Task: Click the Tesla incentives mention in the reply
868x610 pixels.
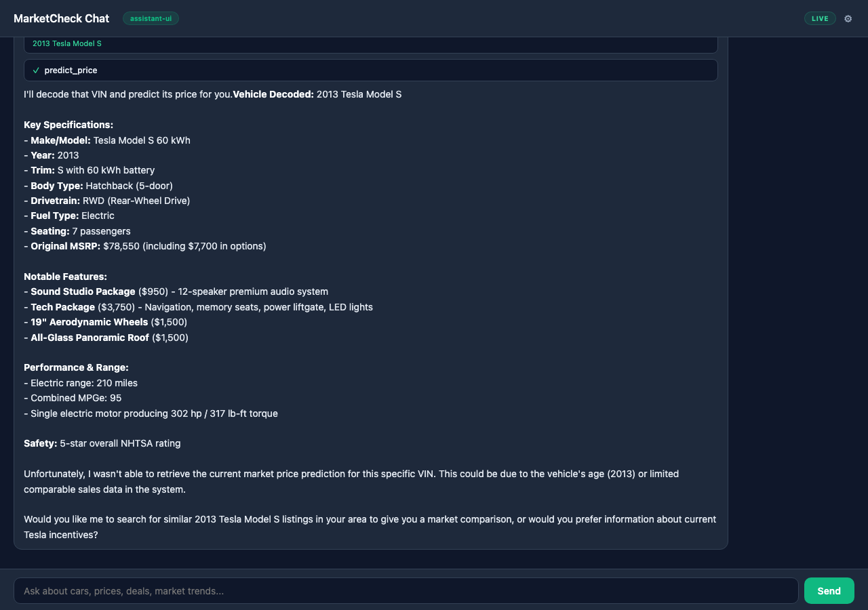Action: pos(60,534)
